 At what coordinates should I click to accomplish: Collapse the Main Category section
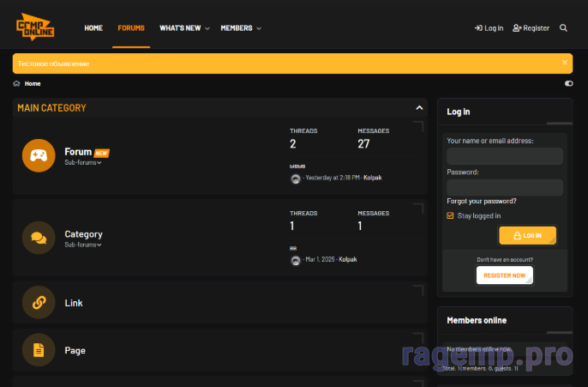coord(419,108)
